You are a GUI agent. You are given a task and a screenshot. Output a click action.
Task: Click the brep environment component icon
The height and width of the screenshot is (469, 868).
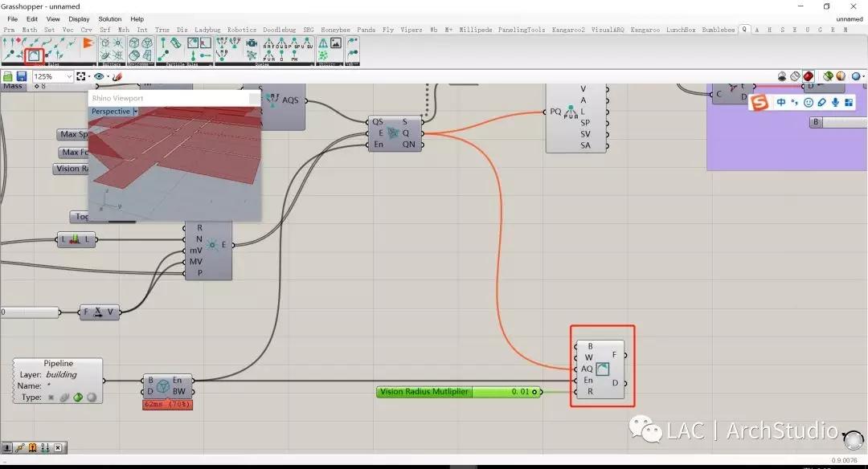(x=162, y=386)
